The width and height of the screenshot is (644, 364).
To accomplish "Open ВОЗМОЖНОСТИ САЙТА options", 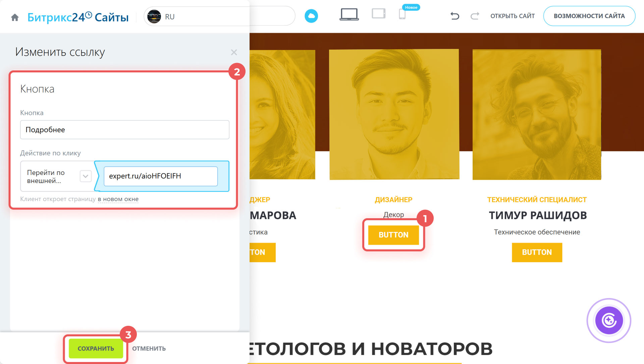I will click(589, 15).
